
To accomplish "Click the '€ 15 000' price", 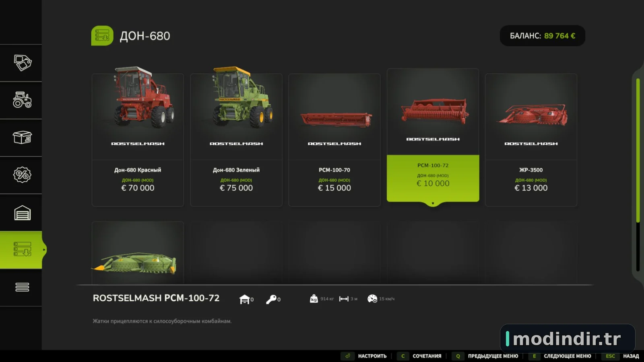I will 334,188.
